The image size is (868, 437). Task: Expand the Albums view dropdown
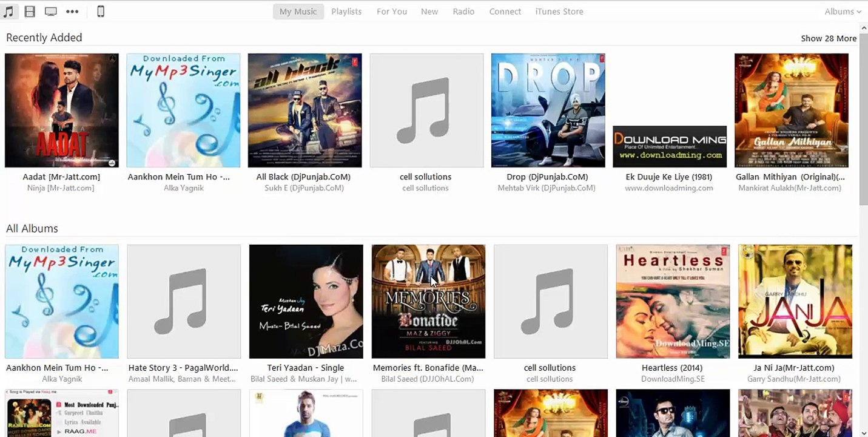843,12
